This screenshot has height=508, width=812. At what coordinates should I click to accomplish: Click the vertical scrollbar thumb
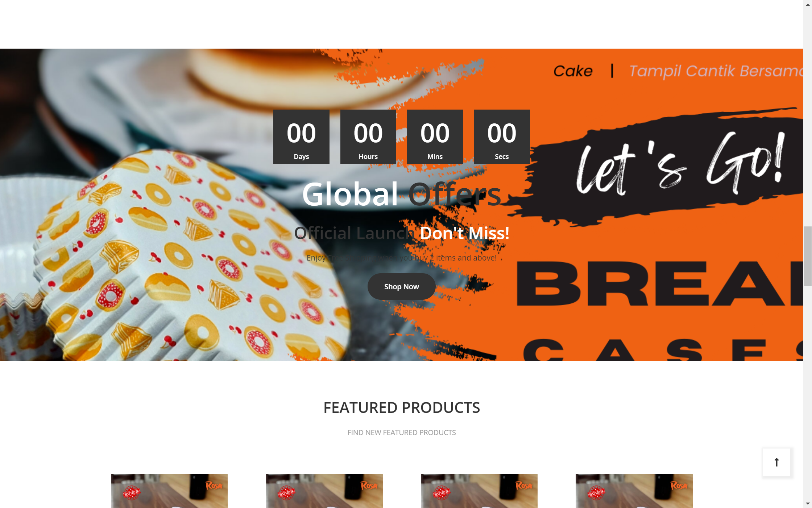pyautogui.click(x=808, y=256)
